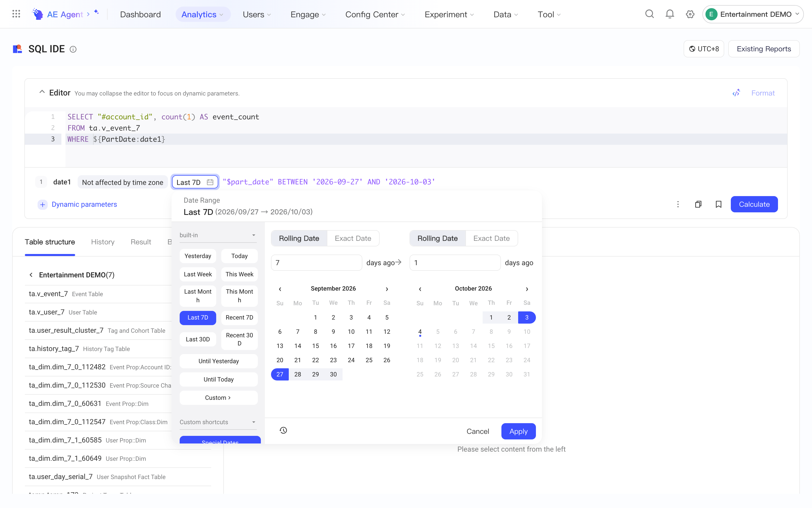The width and height of the screenshot is (812, 508).
Task: Click the Calculate button
Action: [754, 204]
